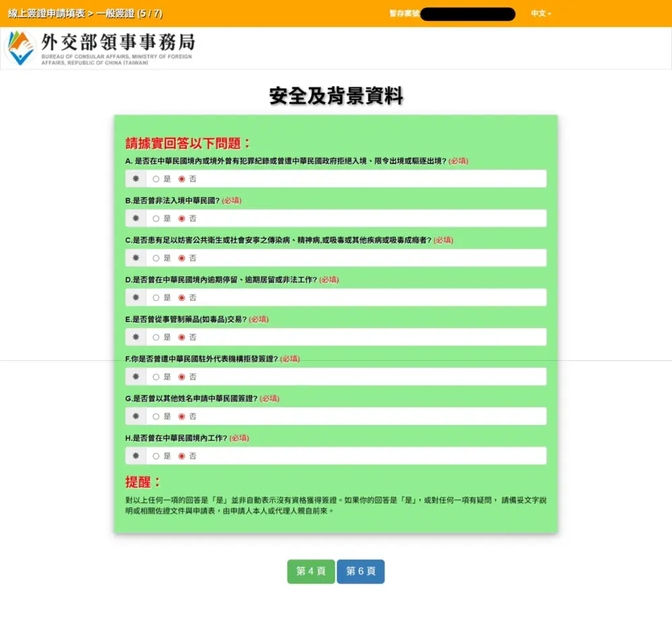
Task: Select 是 for question E about drug trading
Action: click(155, 337)
